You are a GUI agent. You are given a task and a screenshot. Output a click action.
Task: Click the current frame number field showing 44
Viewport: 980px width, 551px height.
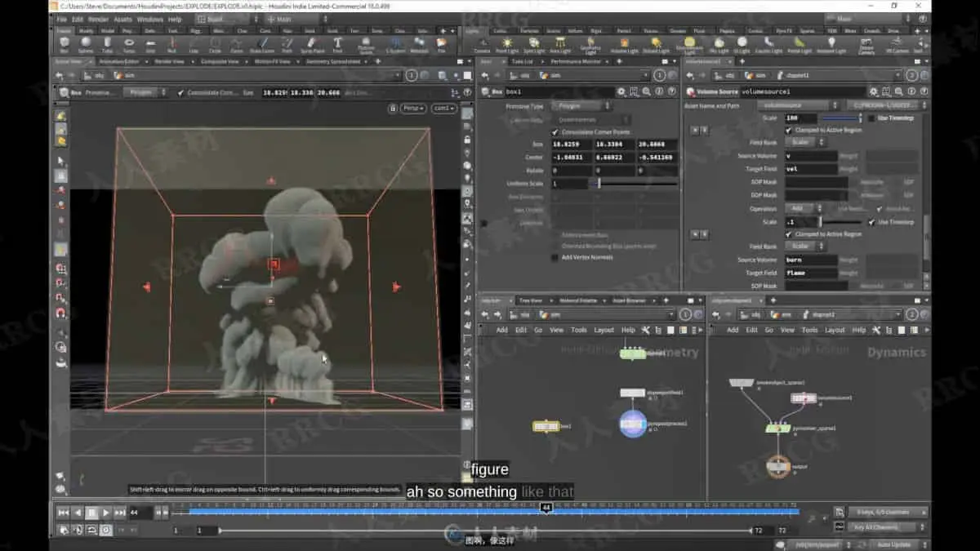tap(140, 513)
